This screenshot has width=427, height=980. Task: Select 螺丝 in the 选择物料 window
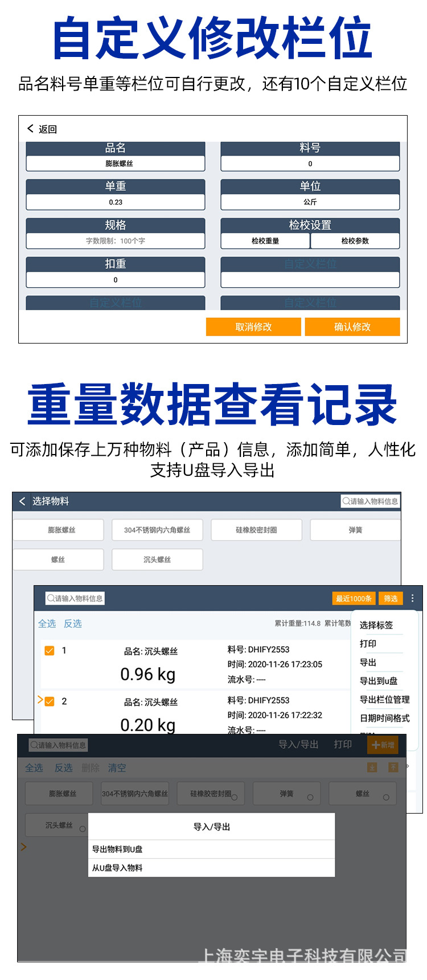[59, 560]
